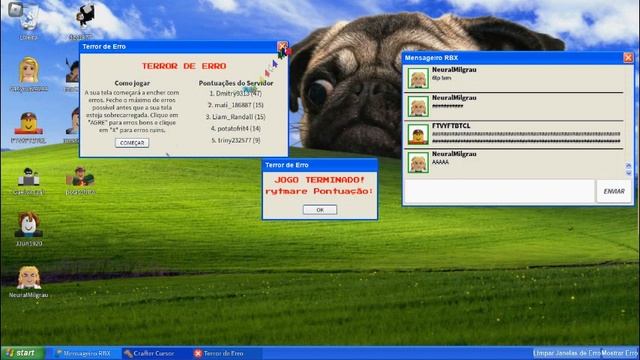Select the yellow smiley red-shirt avatar desktop icon

tap(29, 127)
